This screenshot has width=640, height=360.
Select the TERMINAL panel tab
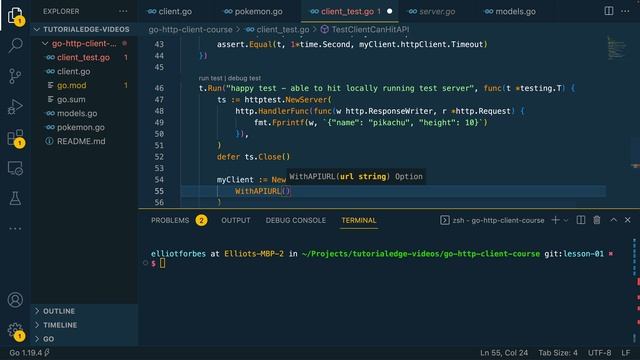coord(359,220)
